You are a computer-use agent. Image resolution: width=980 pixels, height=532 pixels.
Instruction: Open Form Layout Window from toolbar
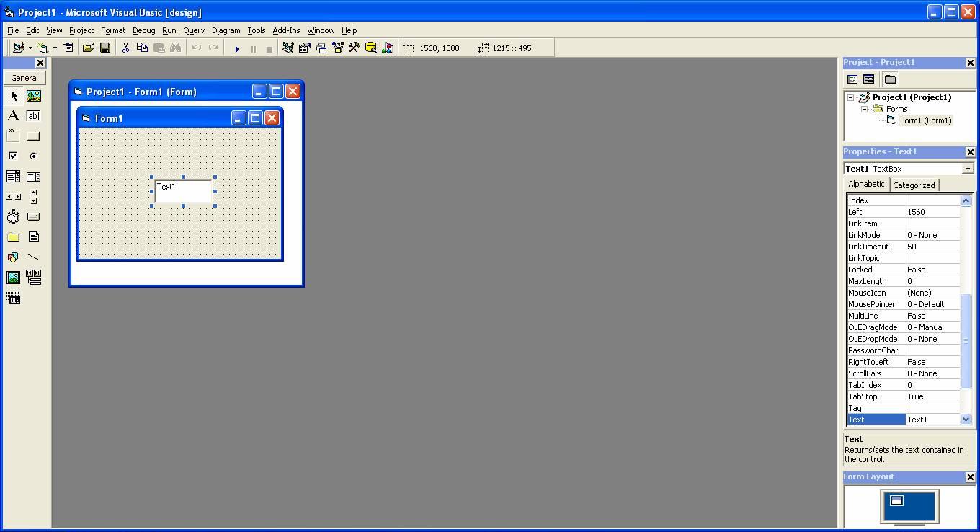click(321, 48)
